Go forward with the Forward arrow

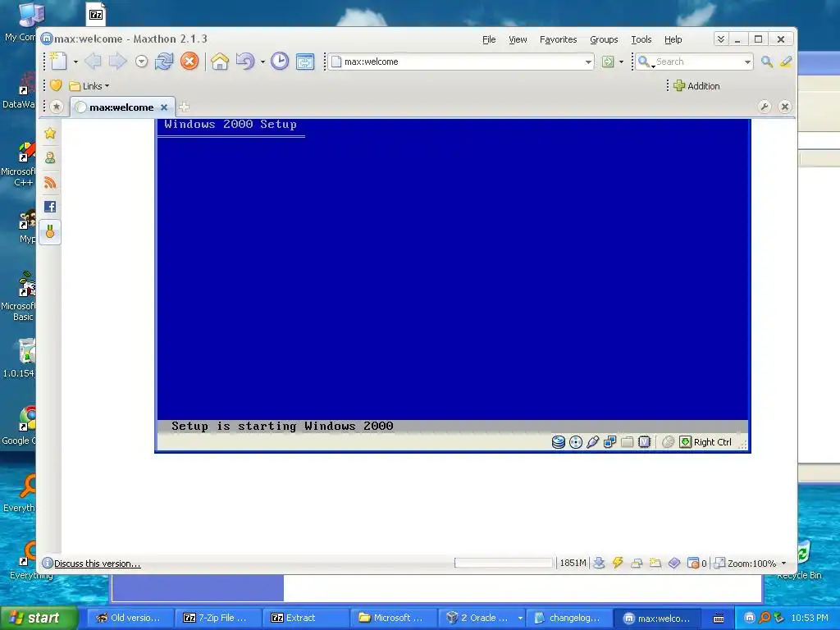click(x=117, y=62)
